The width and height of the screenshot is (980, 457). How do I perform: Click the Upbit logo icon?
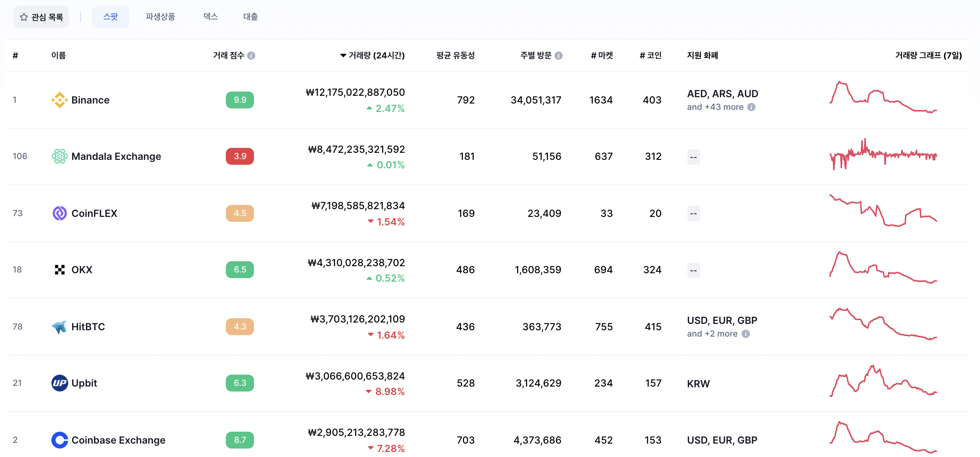[x=60, y=383]
